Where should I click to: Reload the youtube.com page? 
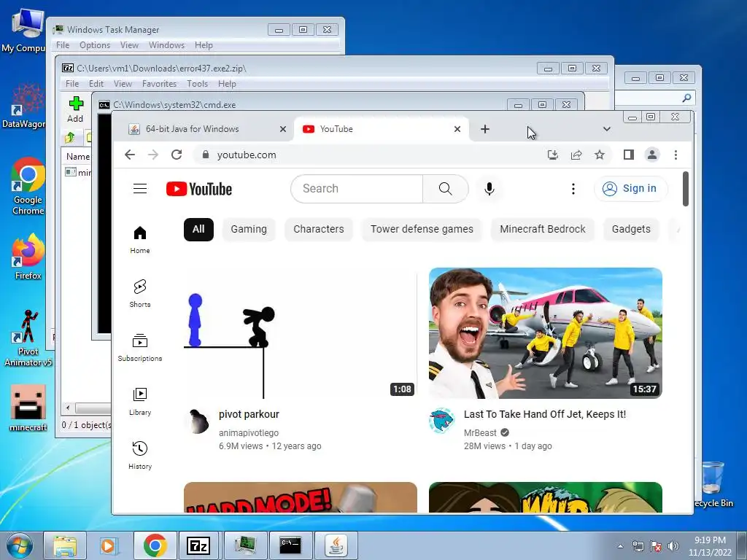177,155
